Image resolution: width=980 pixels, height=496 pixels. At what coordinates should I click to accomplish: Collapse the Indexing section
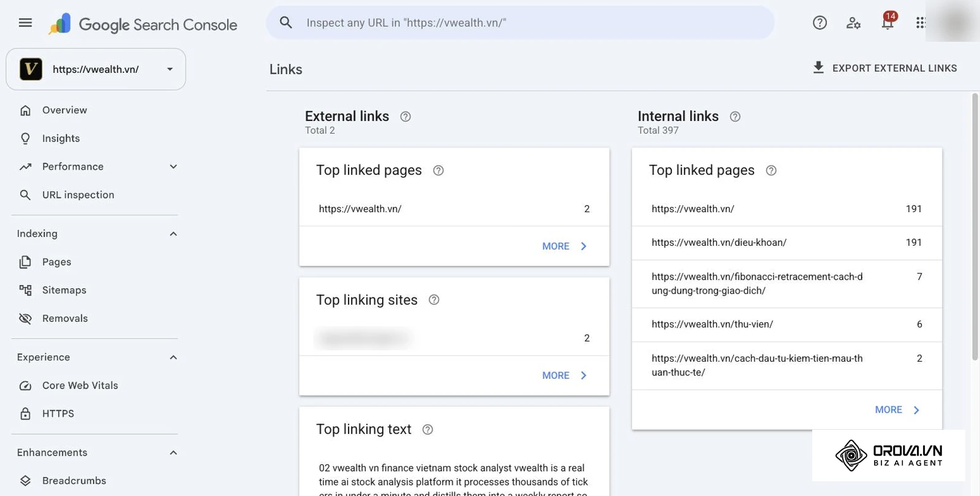(173, 234)
